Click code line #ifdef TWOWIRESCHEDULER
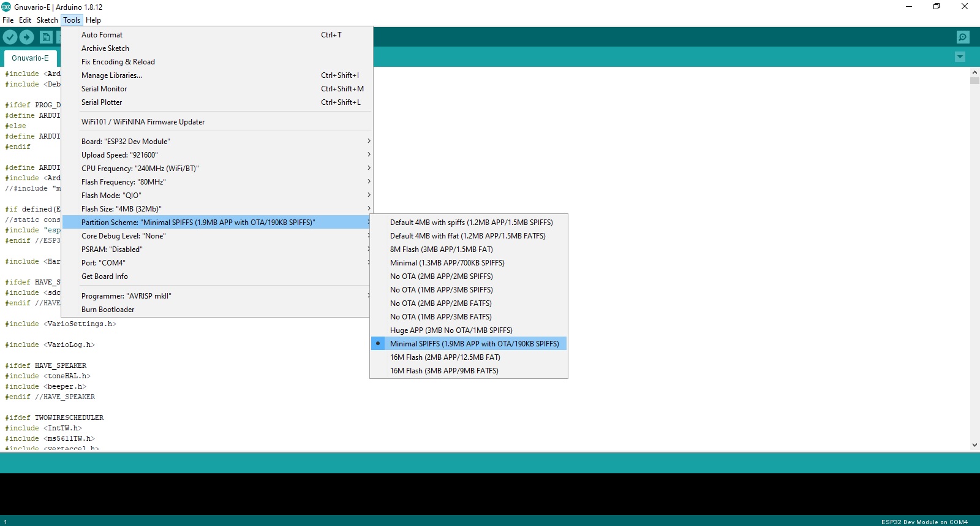The height and width of the screenshot is (526, 980). tap(55, 418)
